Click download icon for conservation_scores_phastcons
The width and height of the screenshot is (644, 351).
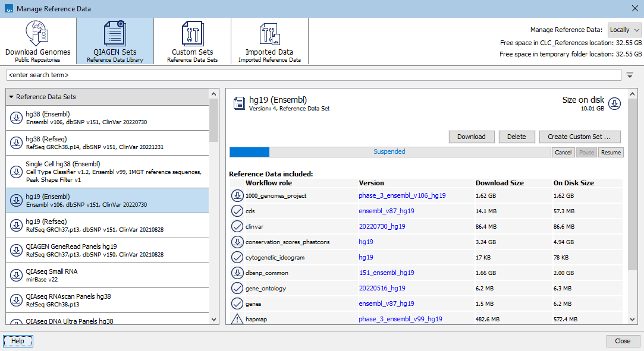tap(237, 242)
